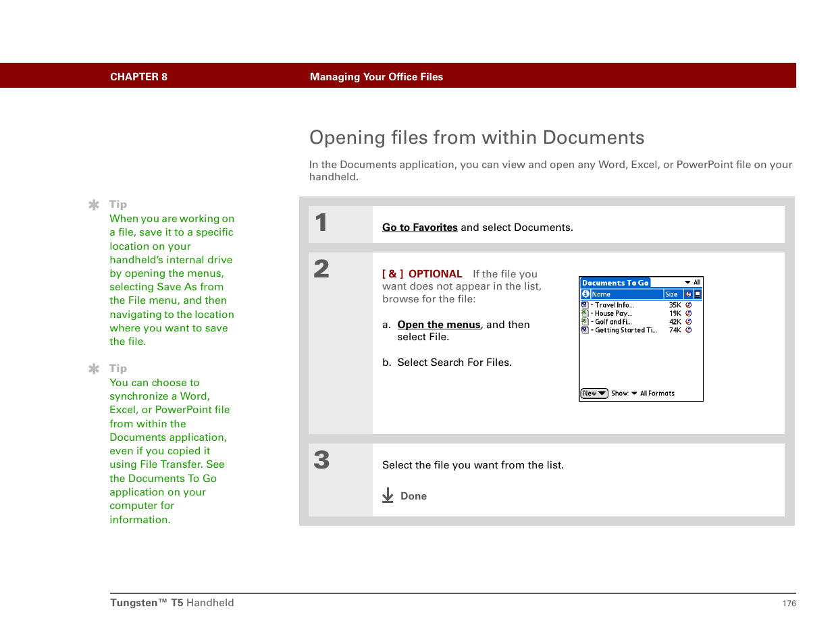
Task: Open the All category dropdown
Action: tap(692, 283)
